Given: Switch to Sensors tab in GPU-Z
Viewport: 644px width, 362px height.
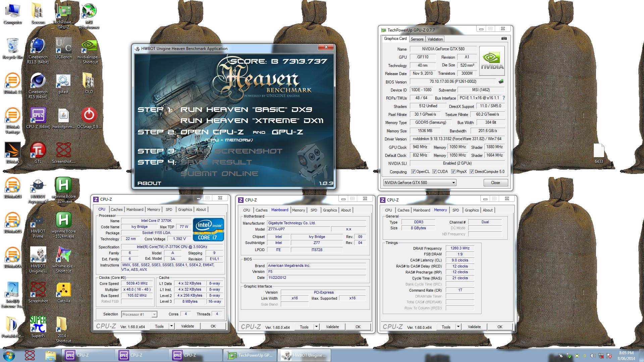Looking at the screenshot, I should click(417, 39).
